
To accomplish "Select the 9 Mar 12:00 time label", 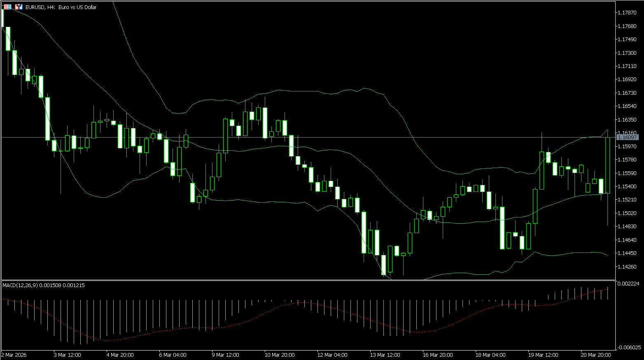I will pos(226,355).
